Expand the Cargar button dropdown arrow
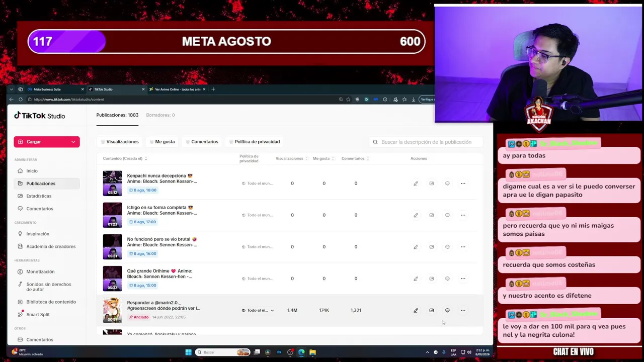The width and height of the screenshot is (644, 362). (73, 142)
